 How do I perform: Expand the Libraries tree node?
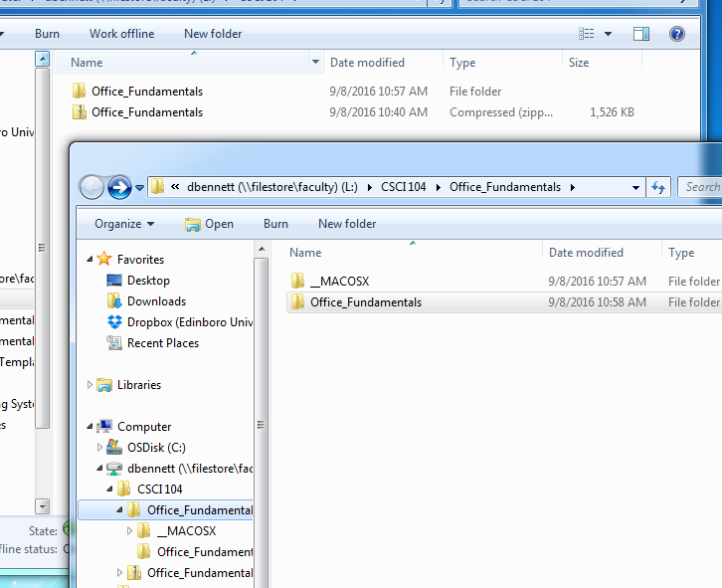point(91,385)
